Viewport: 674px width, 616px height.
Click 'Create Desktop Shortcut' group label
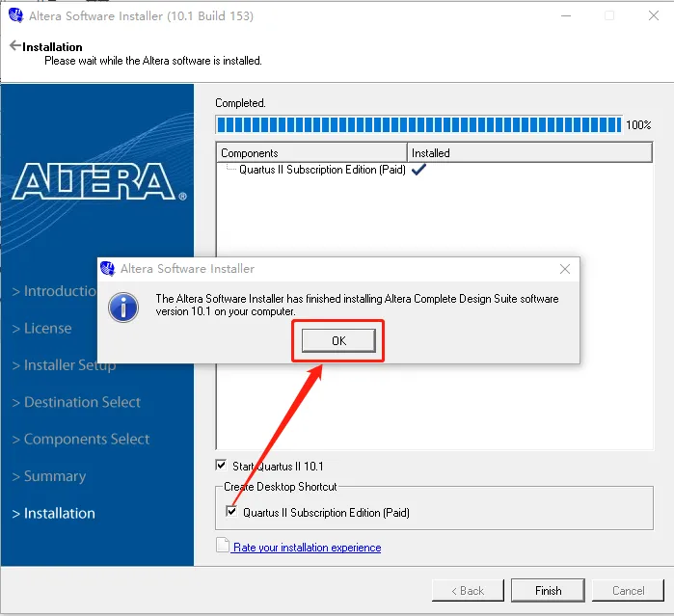click(x=281, y=487)
